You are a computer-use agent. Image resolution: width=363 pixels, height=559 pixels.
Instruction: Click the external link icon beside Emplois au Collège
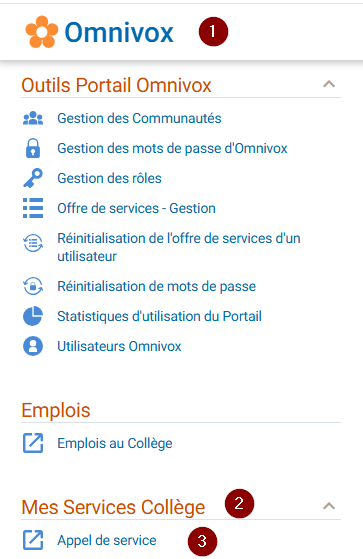33,443
